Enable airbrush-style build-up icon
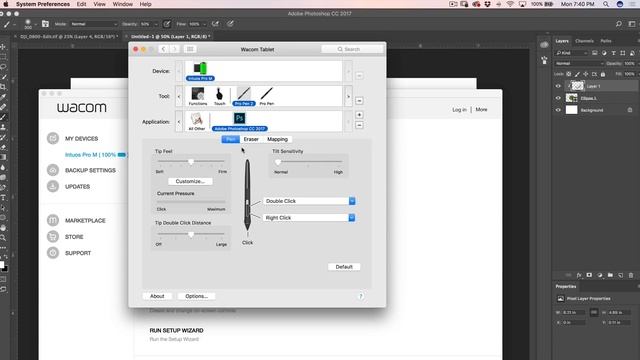 [215, 24]
